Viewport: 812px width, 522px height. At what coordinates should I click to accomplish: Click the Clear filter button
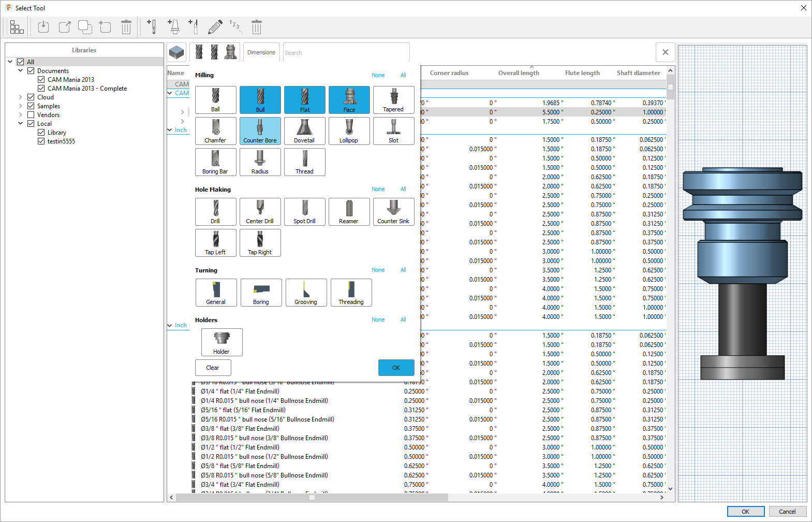pyautogui.click(x=213, y=368)
